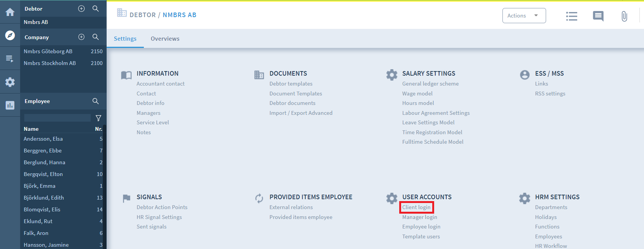Open HR Signal Settings link
Screen dimensions: 644x249
[x=159, y=217]
